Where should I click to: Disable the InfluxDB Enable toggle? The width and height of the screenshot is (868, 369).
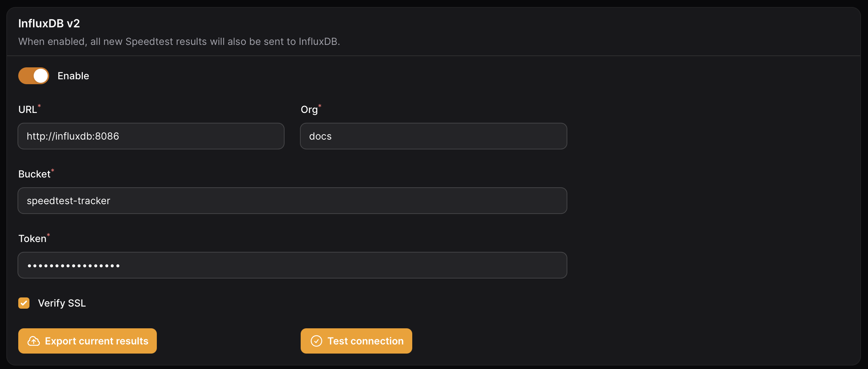pos(34,76)
